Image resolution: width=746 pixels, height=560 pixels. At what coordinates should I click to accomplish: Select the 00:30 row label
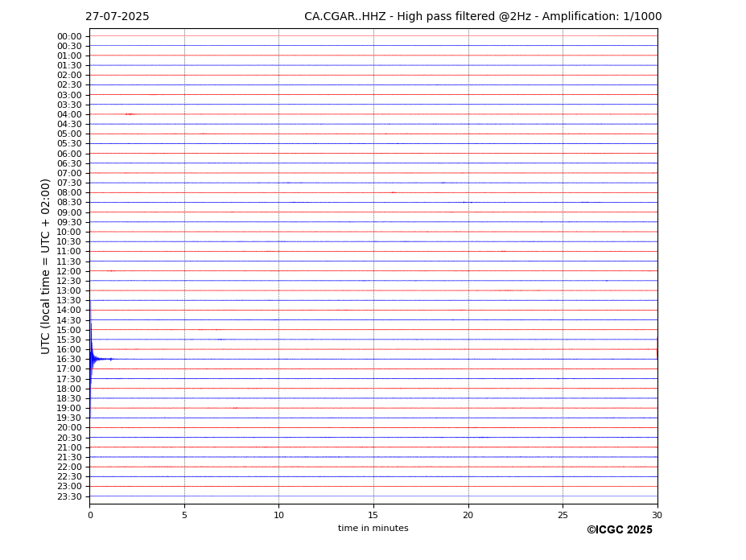tap(69, 46)
